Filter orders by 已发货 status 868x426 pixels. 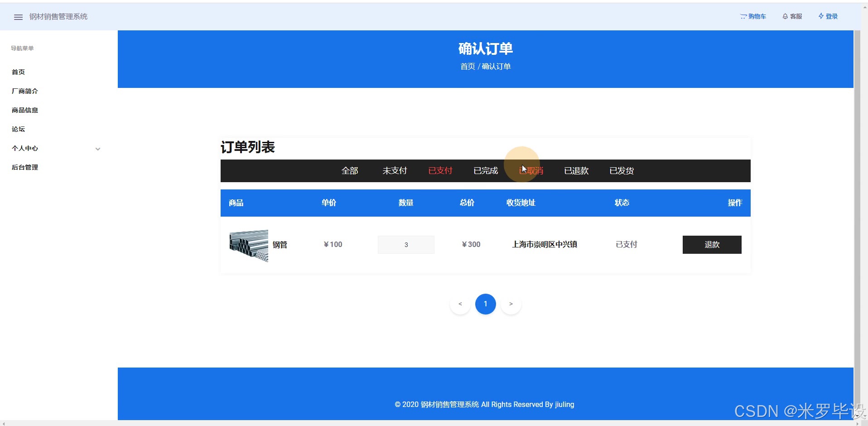tap(621, 171)
